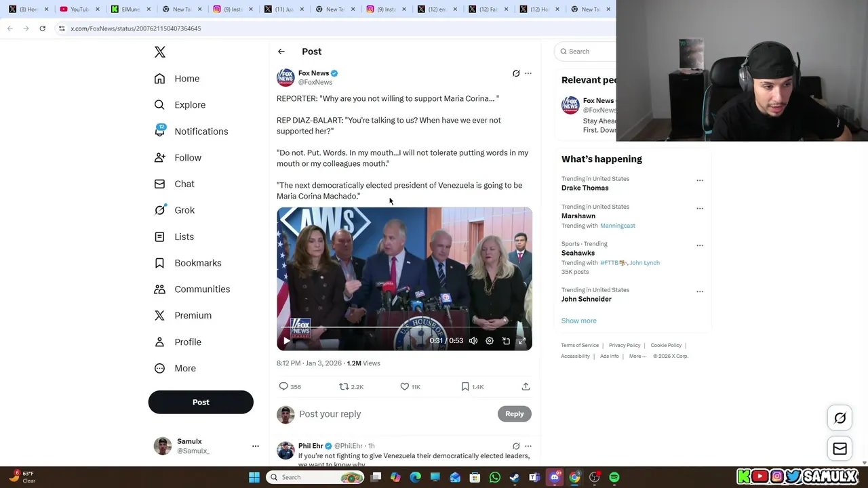Open Fox News profile avatar in the post
Viewport: 868px width, 488px height.
click(285, 77)
